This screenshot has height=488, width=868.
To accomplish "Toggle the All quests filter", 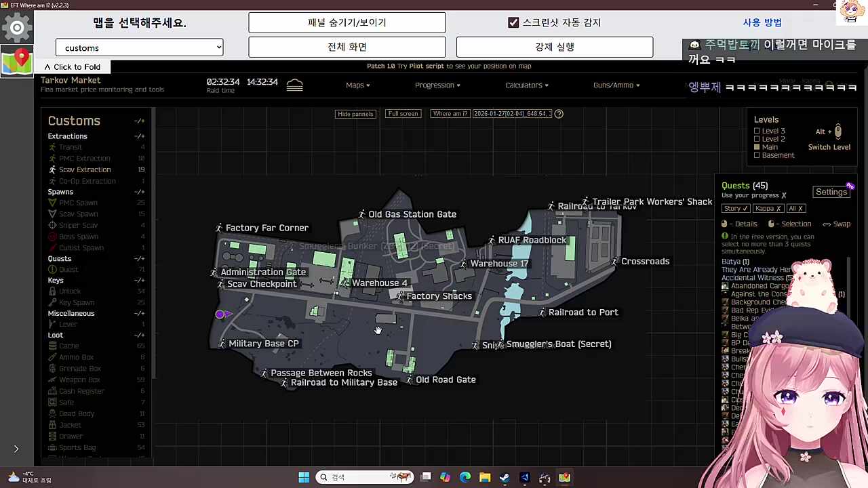I will click(796, 209).
